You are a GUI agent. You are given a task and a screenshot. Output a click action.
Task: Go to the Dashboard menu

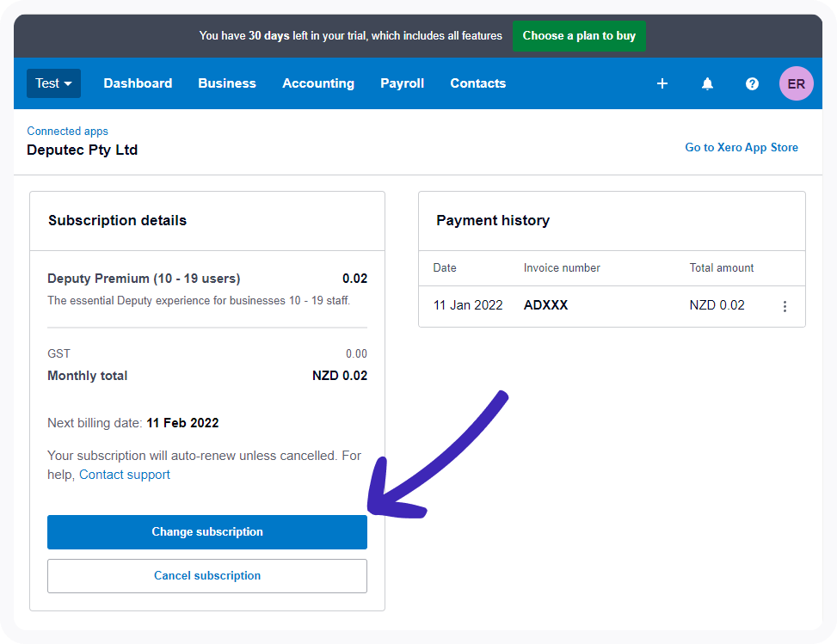click(138, 83)
